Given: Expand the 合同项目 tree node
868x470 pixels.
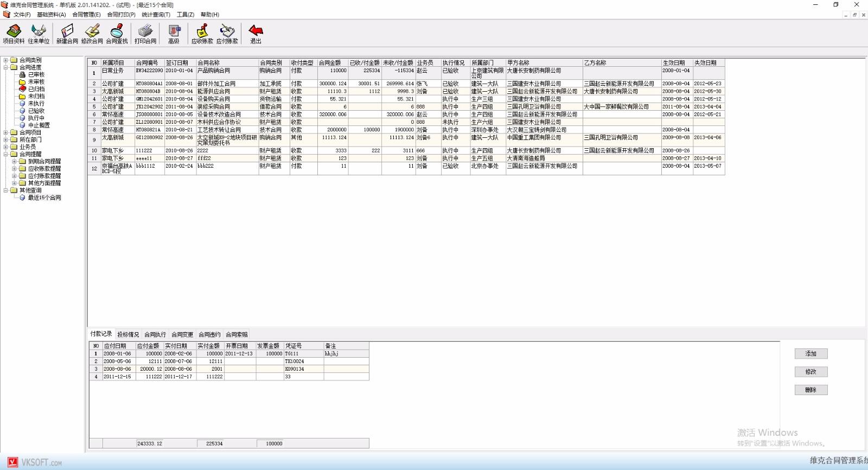Looking at the screenshot, I should point(6,132).
